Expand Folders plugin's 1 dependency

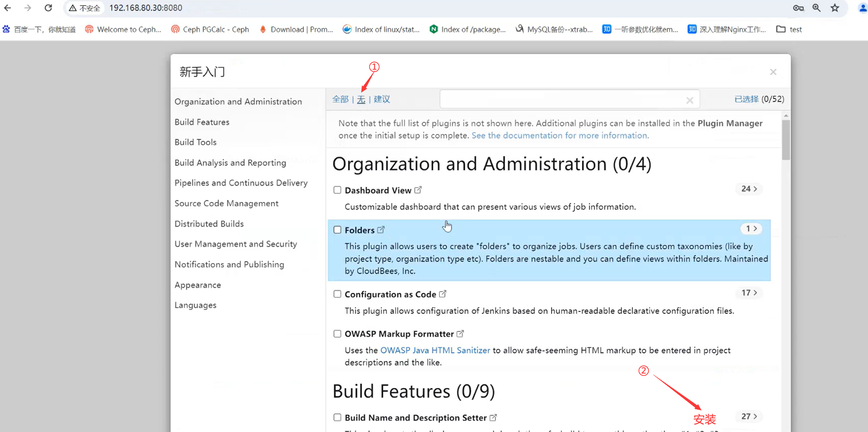pos(751,228)
